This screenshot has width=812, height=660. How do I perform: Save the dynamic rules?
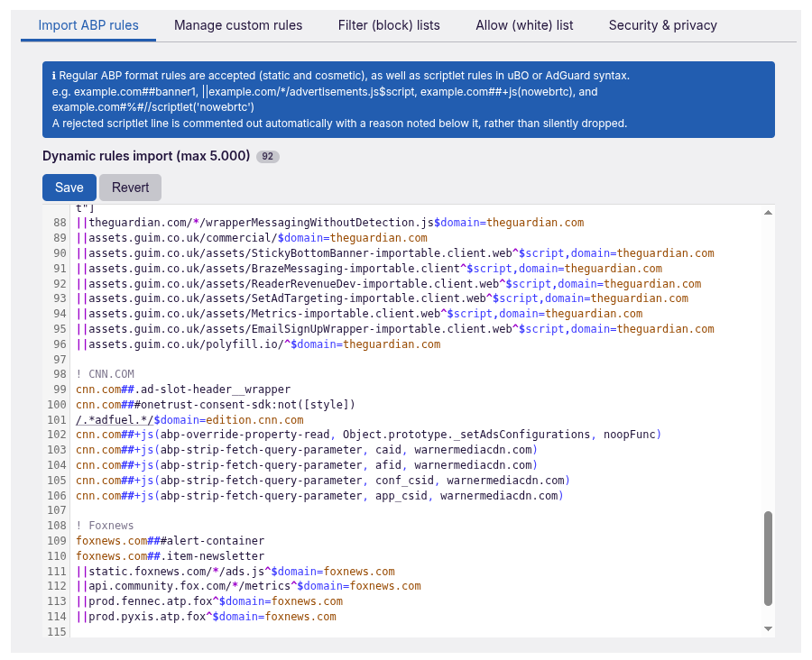tap(69, 188)
